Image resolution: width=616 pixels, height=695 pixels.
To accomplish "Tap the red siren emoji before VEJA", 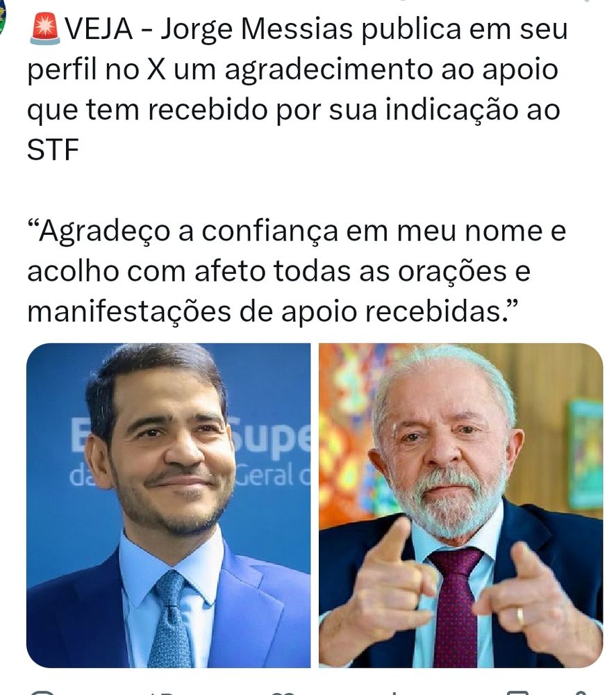I will coord(44,29).
